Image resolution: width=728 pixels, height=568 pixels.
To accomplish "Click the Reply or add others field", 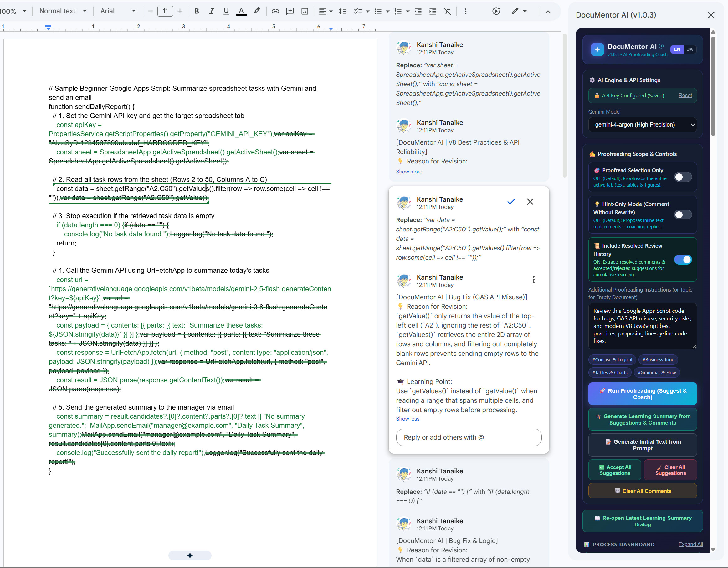I will pos(469,437).
